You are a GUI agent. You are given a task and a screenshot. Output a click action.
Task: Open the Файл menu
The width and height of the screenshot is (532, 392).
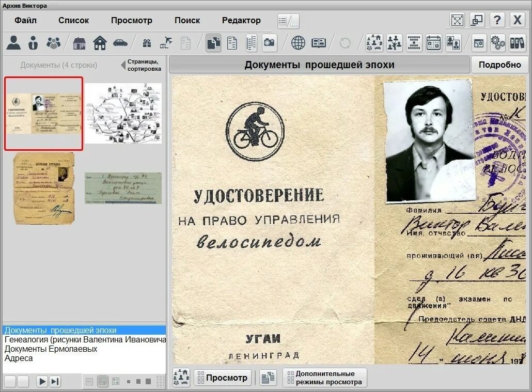24,20
